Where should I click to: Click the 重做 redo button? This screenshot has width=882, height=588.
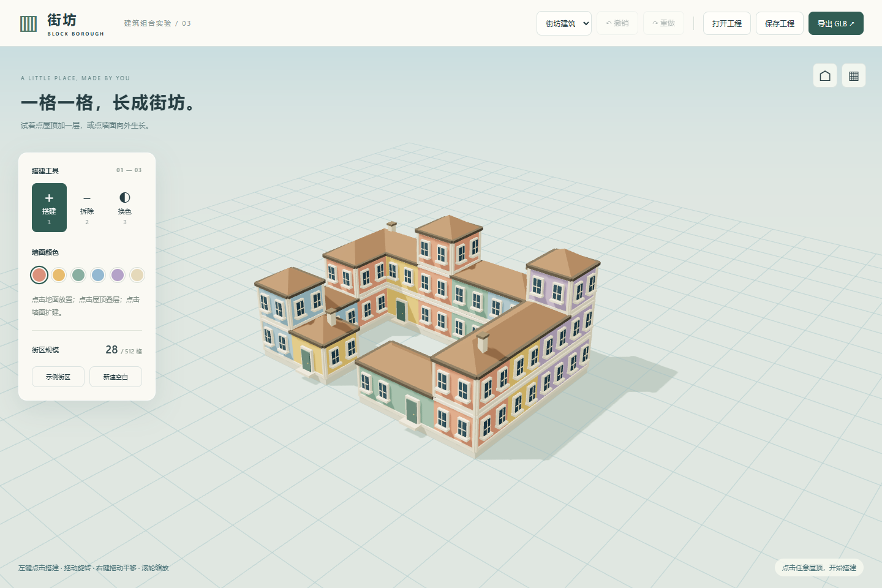(x=663, y=23)
